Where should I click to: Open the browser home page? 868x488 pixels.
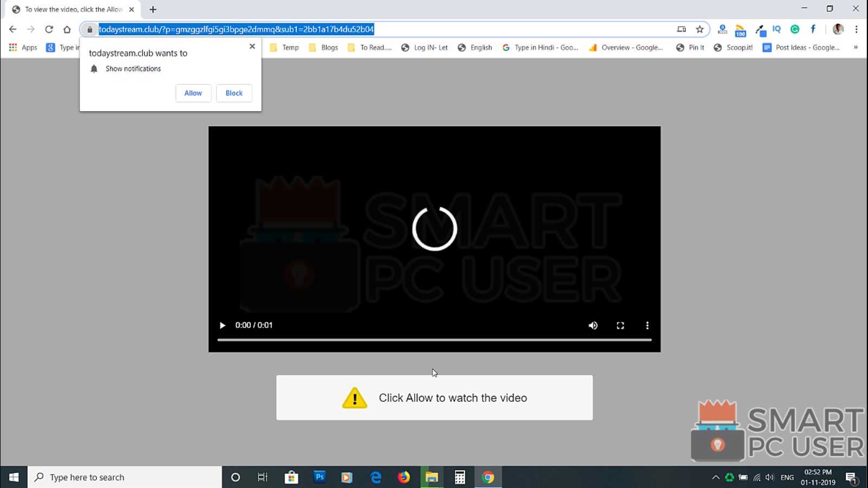click(67, 29)
